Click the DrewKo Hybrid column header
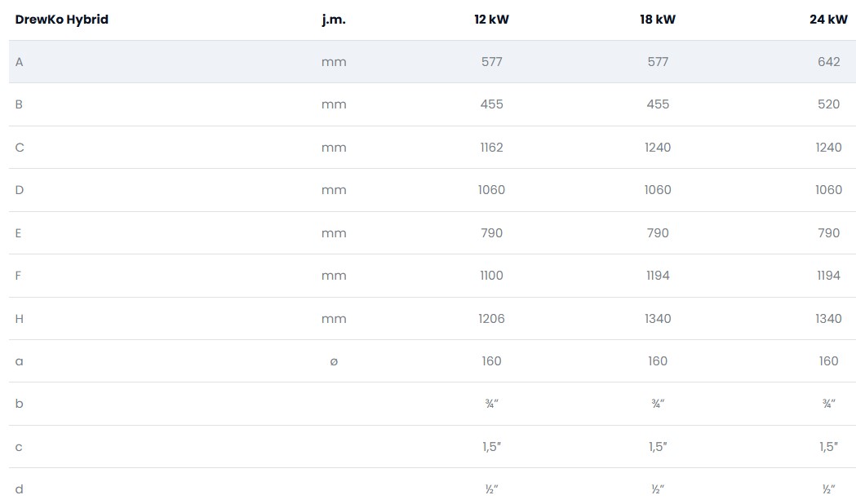856x504 pixels. [x=62, y=20]
